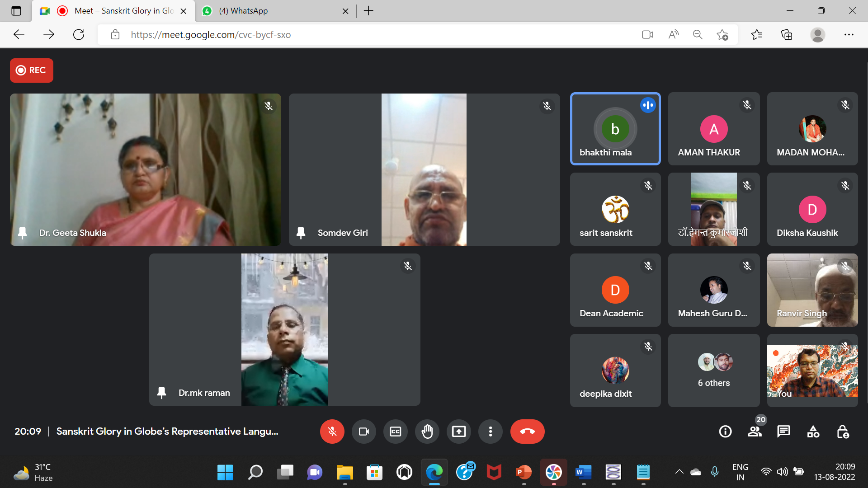Toggle the camera on/off button

tap(363, 432)
